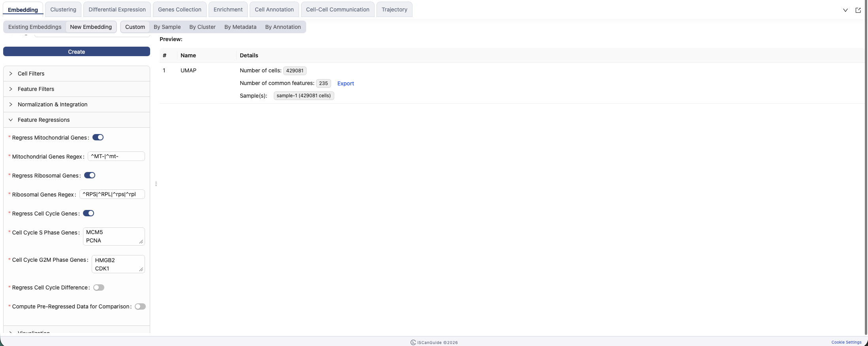Screen dimensions: 868x346
Task: Click the 235 common features badge
Action: 324,83
